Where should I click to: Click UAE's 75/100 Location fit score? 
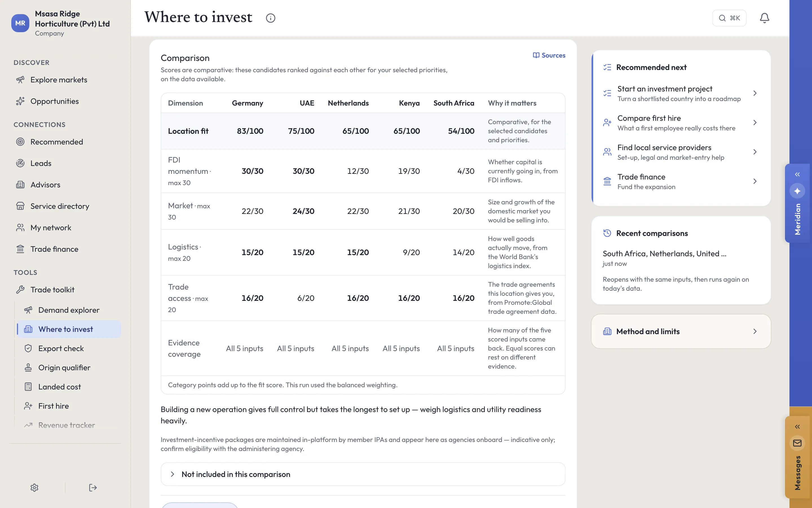301,131
